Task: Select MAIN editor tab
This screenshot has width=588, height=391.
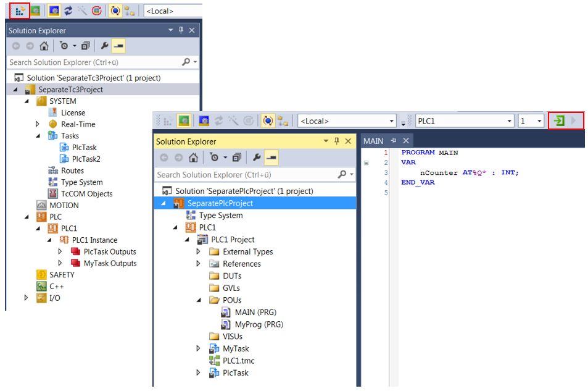Action: [x=373, y=141]
